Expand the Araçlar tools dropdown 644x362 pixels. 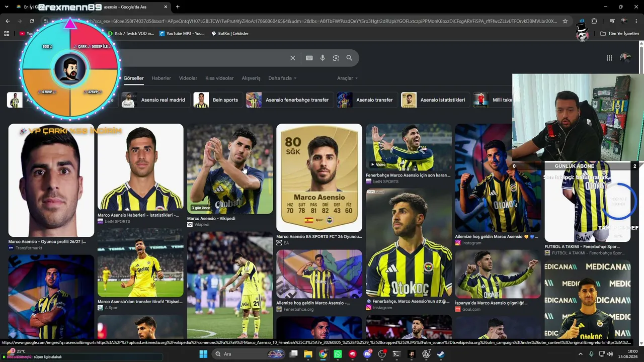click(347, 78)
